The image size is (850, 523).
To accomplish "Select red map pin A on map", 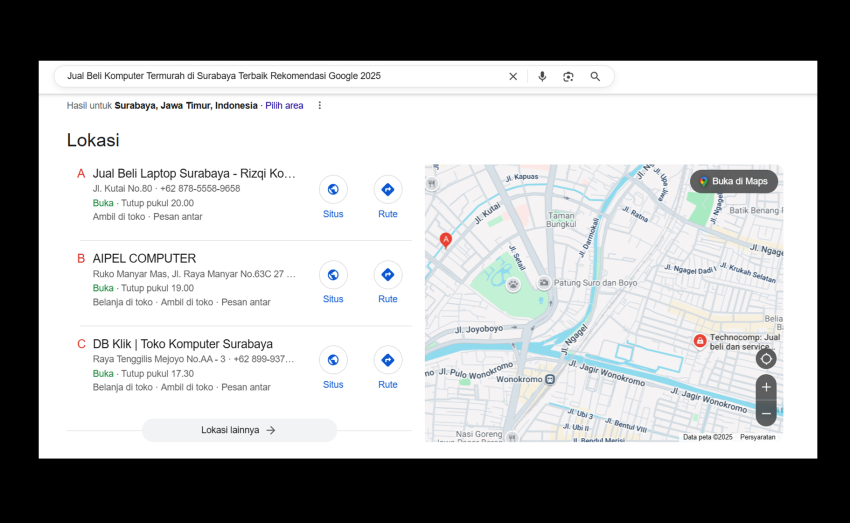I will [446, 240].
